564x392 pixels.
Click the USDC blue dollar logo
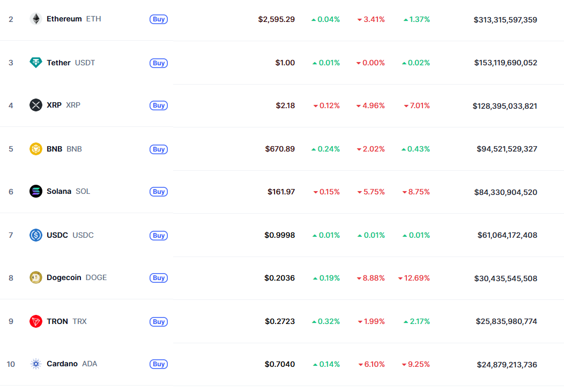point(36,235)
